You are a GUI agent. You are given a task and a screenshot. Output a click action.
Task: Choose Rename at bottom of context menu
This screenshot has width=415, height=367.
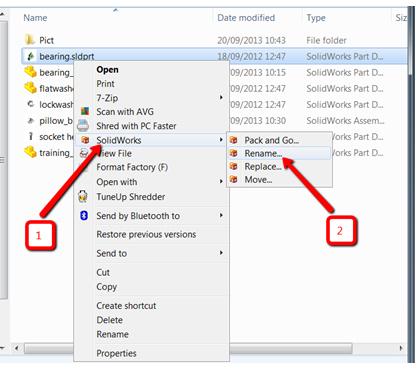[x=112, y=334]
